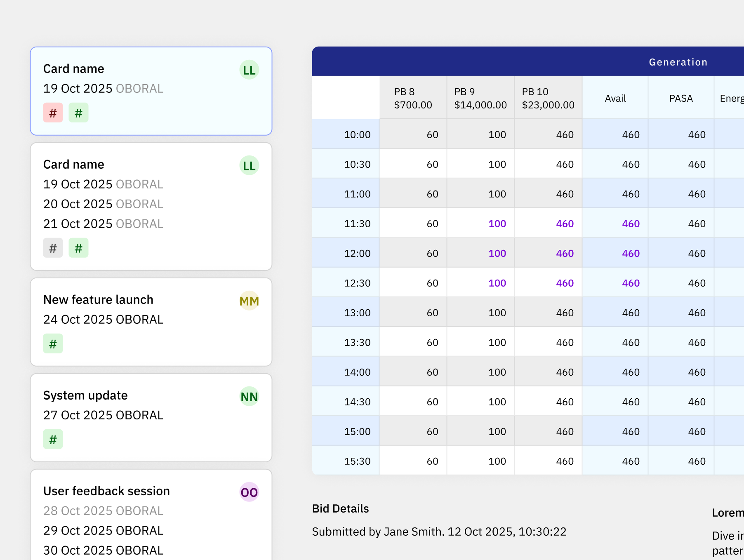Image resolution: width=744 pixels, height=560 pixels.
Task: Click the red hashtag tag on first card
Action: [53, 113]
